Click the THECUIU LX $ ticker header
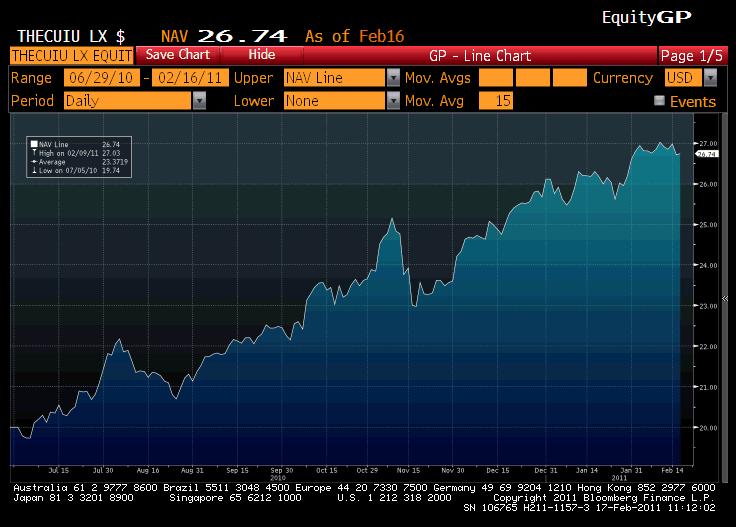This screenshot has height=527, width=736. point(71,36)
